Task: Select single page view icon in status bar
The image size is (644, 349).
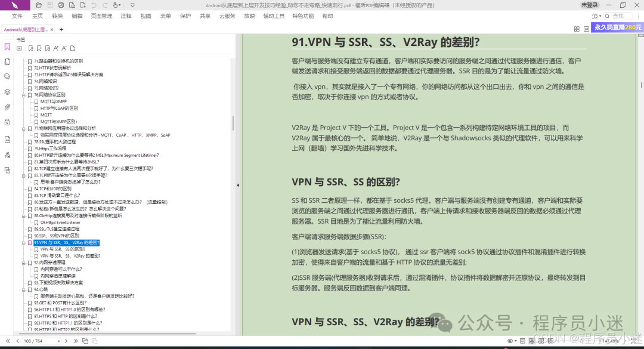Action: (522, 341)
